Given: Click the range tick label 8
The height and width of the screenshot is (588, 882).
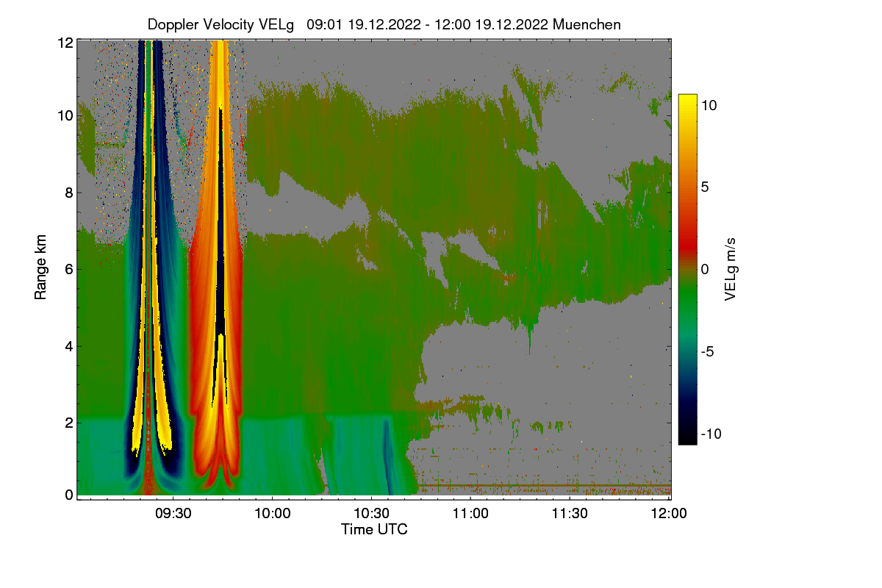Looking at the screenshot, I should pyautogui.click(x=68, y=193).
